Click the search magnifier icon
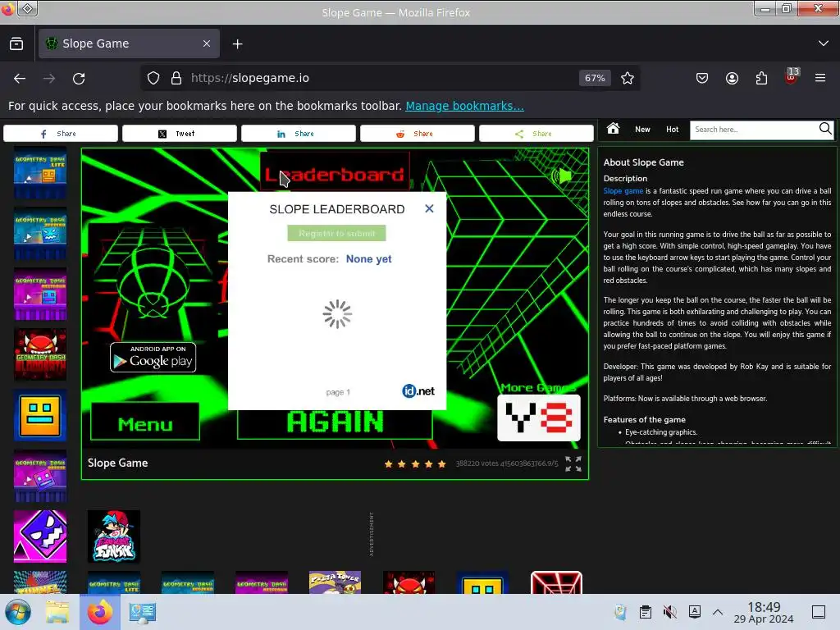This screenshot has width=840, height=630. pyautogui.click(x=825, y=129)
